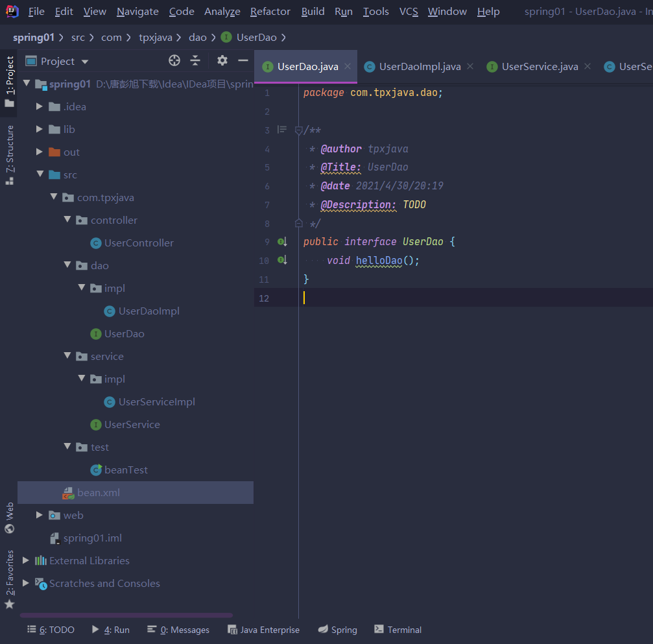Screen dimensions: 653x644
Task: Open the File menu
Action: [x=36, y=12]
